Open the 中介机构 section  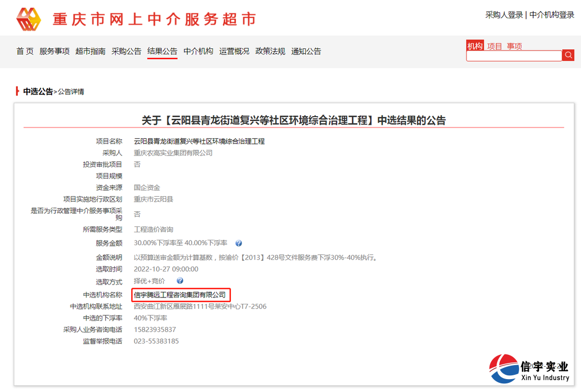pos(198,51)
